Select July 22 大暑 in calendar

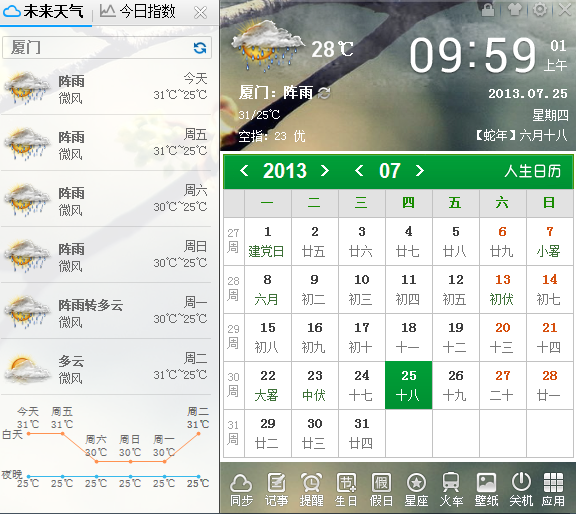(x=268, y=385)
